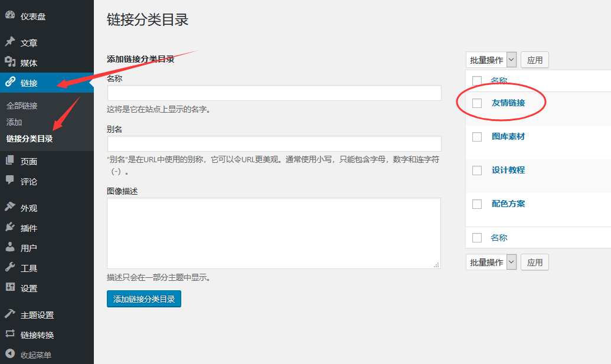This screenshot has width=611, height=364.
Task: Select 添加 under the Links menu
Action: point(14,122)
